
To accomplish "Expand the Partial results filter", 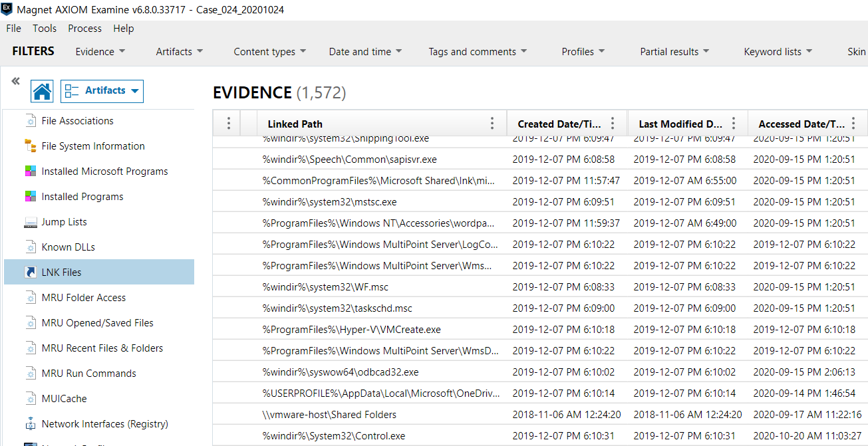I will (x=674, y=52).
